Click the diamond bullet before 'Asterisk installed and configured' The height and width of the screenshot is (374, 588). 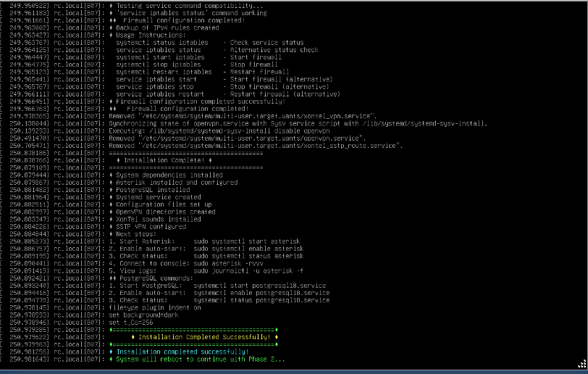pos(110,182)
